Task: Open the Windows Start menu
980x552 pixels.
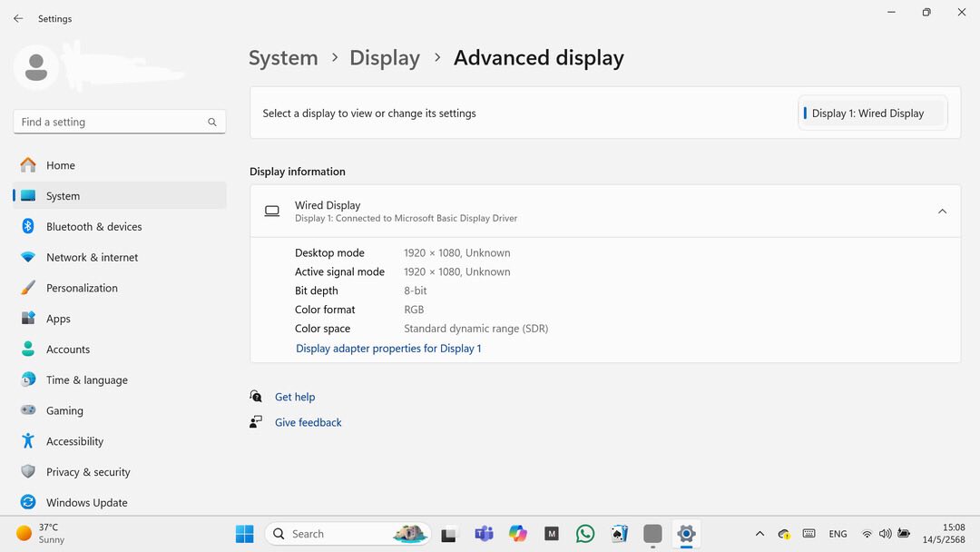Action: coord(244,534)
